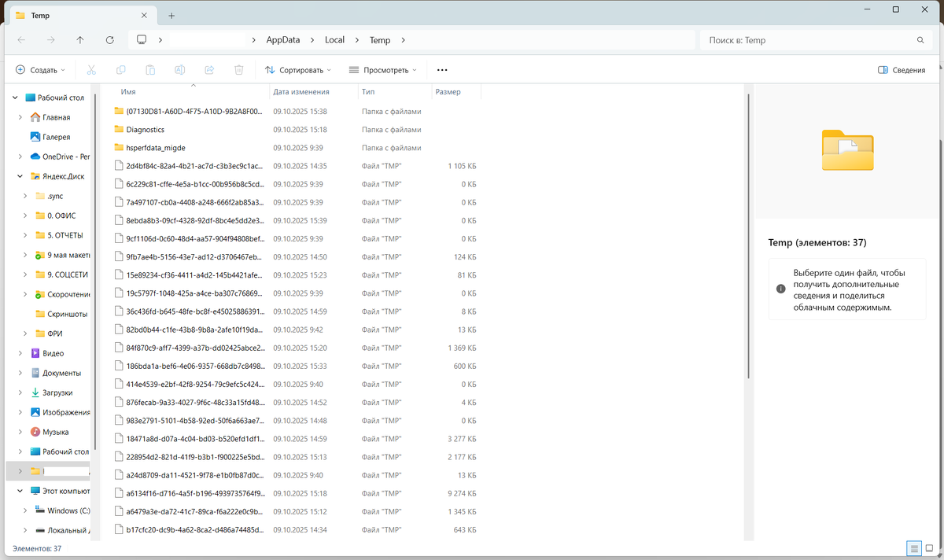This screenshot has width=944, height=560.
Task: Go up one folder level
Action: (80, 40)
